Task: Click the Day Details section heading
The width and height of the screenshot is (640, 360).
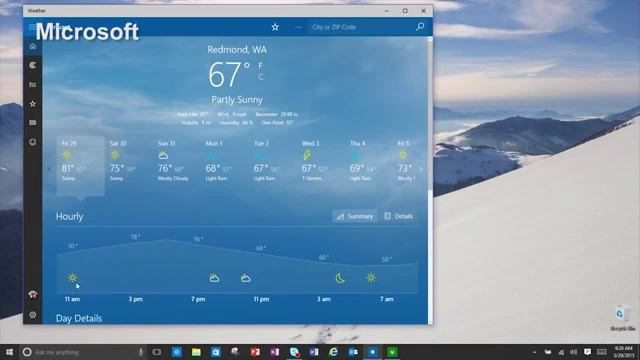Action: (79, 318)
